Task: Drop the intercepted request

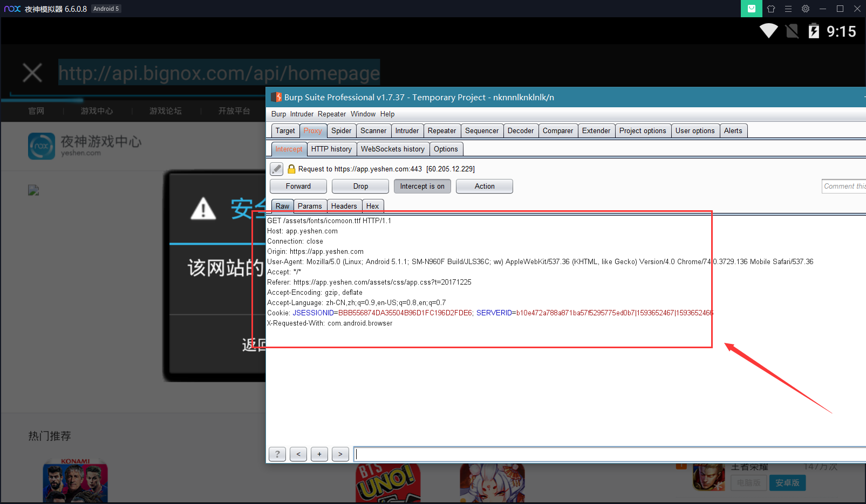Action: pos(360,186)
